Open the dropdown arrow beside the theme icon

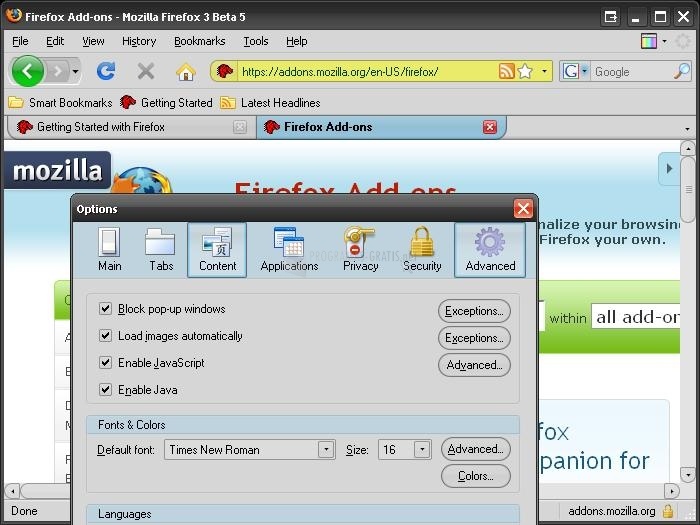tap(664, 41)
